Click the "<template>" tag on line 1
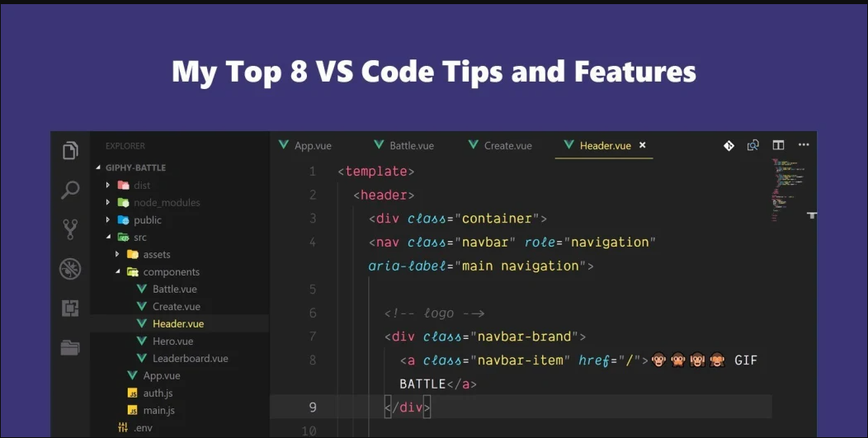Image resolution: width=868 pixels, height=438 pixels. (376, 172)
